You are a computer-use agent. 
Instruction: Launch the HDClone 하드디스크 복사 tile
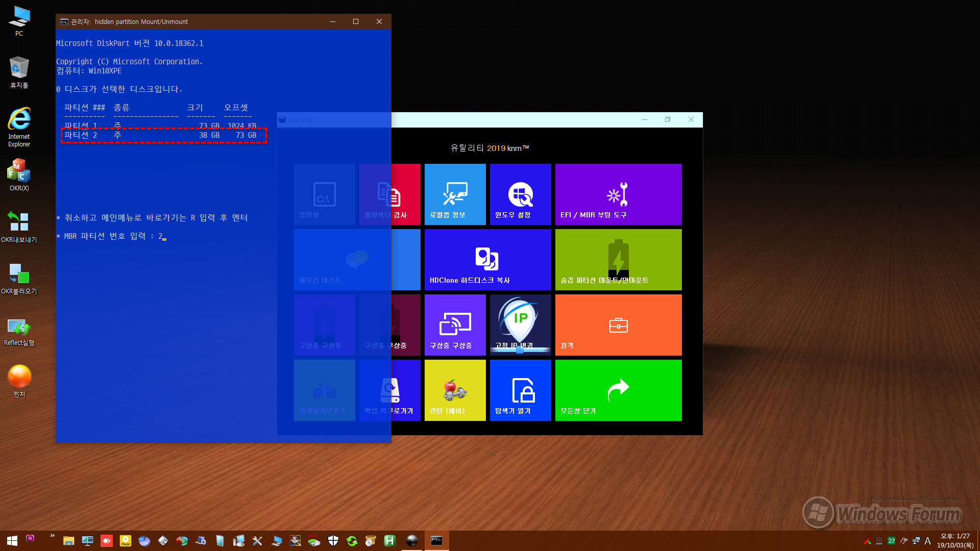tap(487, 260)
